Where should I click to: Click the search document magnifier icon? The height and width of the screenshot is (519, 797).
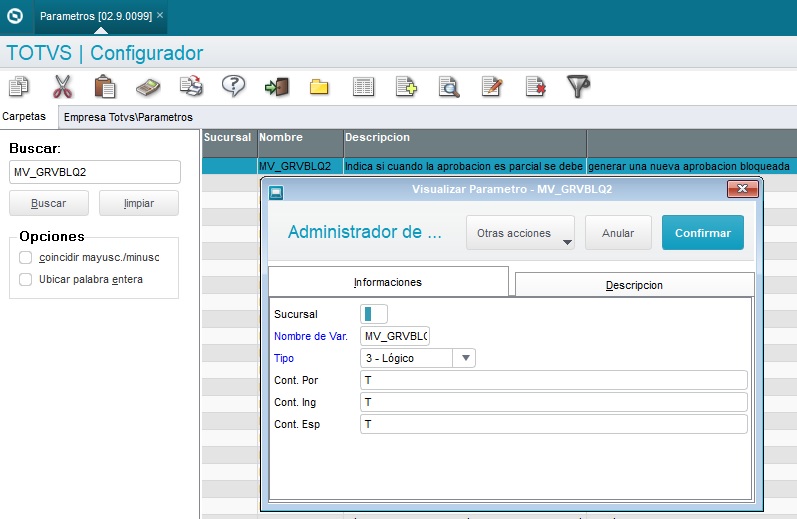[449, 87]
